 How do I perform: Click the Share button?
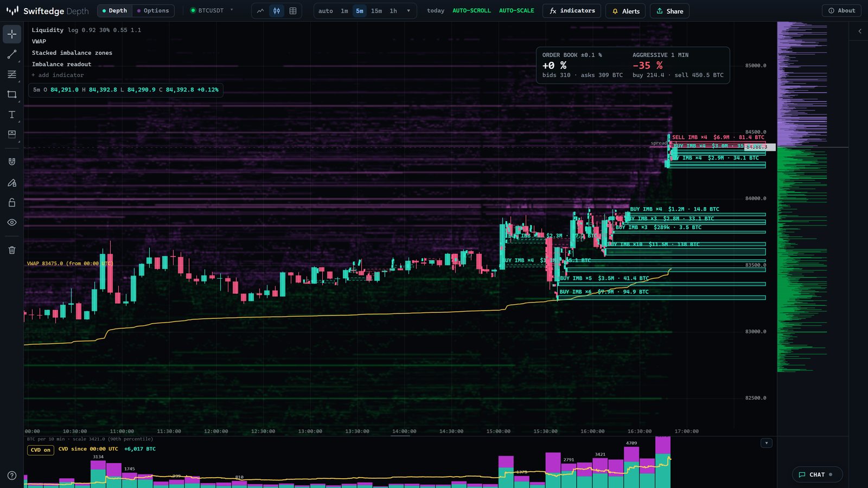point(669,11)
